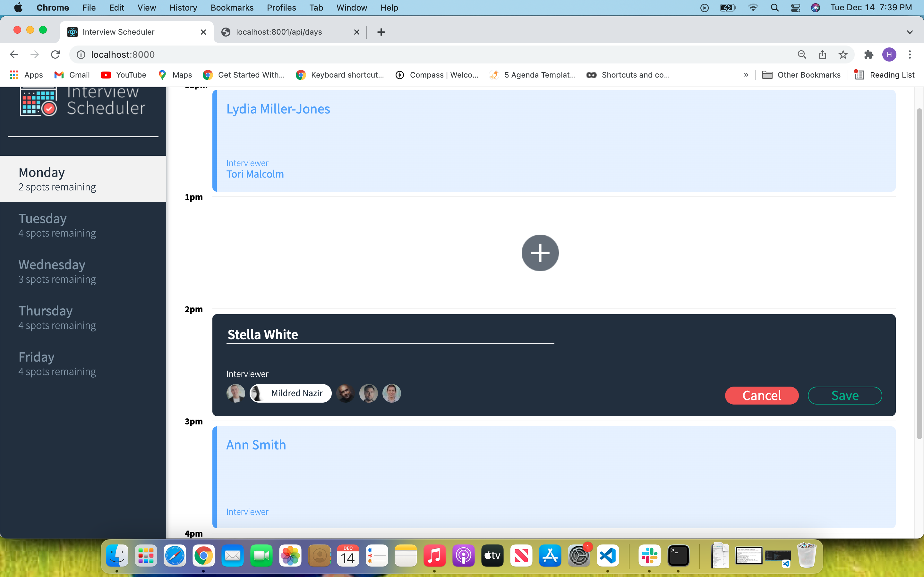Screen dimensions: 924x577
Task: Open the Other Bookmarks folder
Action: pyautogui.click(x=801, y=75)
